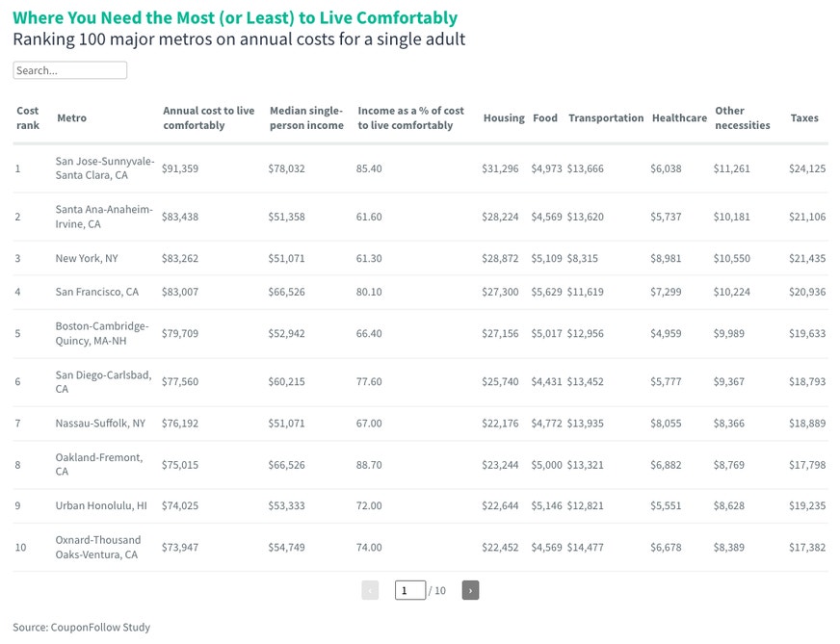The height and width of the screenshot is (644, 840).
Task: Select the New York, NY row
Action: 421,258
